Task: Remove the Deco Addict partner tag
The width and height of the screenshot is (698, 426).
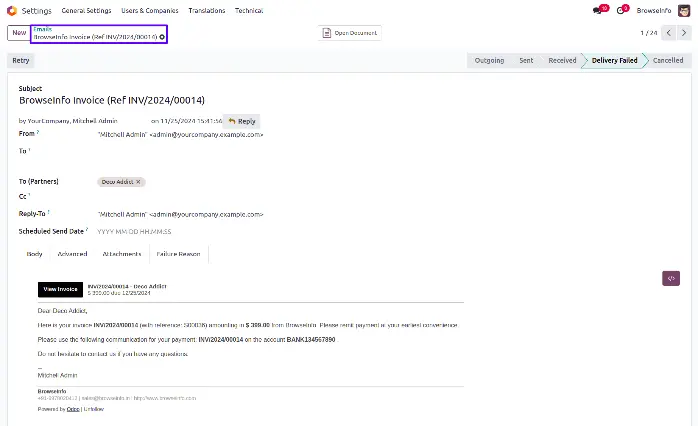Action: pos(139,182)
